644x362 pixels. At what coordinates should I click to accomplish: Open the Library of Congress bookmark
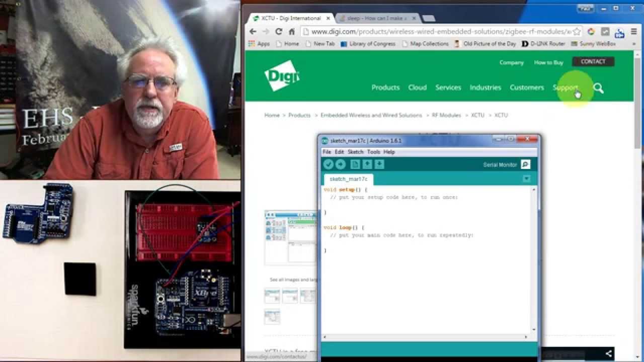point(368,44)
